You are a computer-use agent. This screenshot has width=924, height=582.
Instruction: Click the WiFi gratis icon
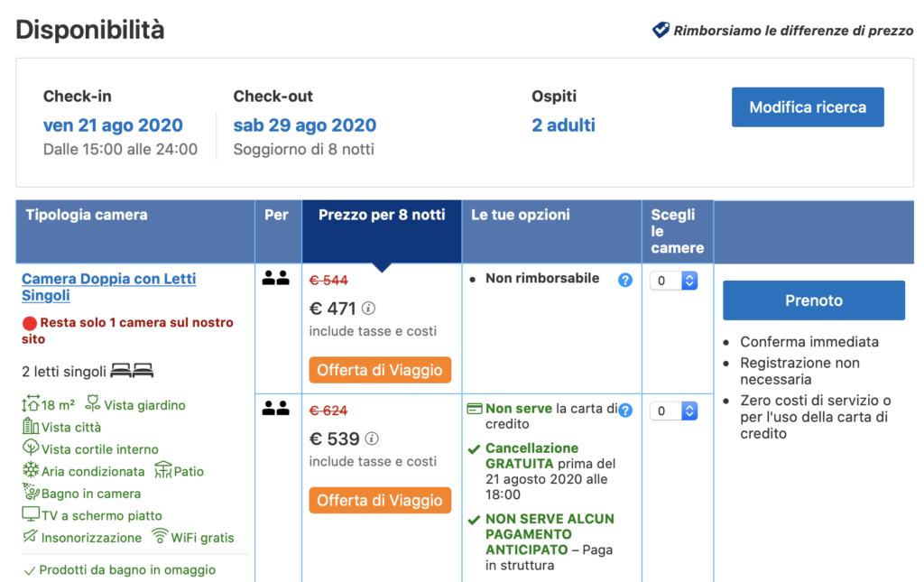click(x=160, y=537)
